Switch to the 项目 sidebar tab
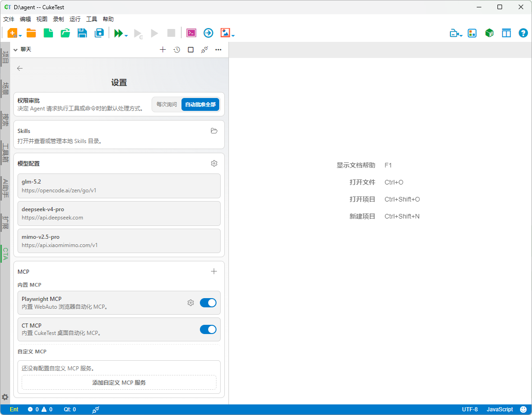The height and width of the screenshot is (415, 532). tap(5, 57)
